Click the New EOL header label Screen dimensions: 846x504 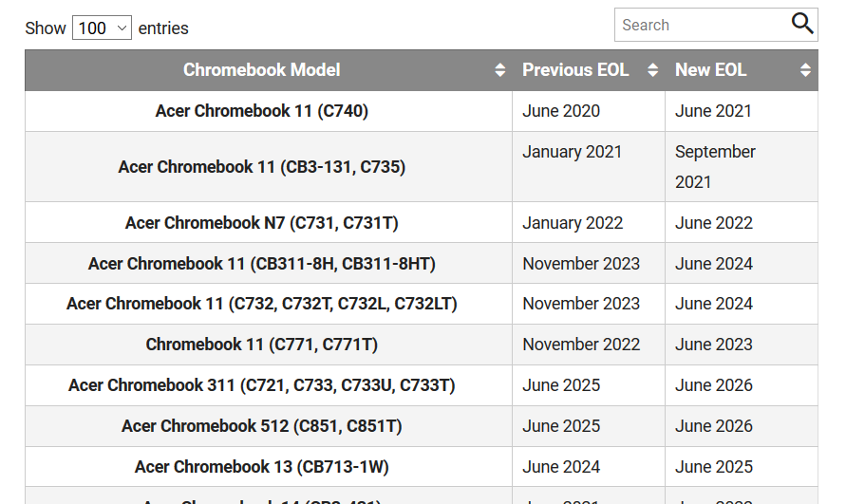(x=710, y=70)
